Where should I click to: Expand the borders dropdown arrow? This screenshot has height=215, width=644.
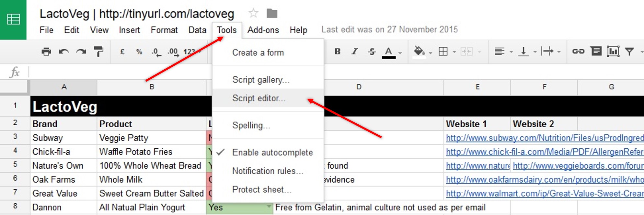coord(454,52)
